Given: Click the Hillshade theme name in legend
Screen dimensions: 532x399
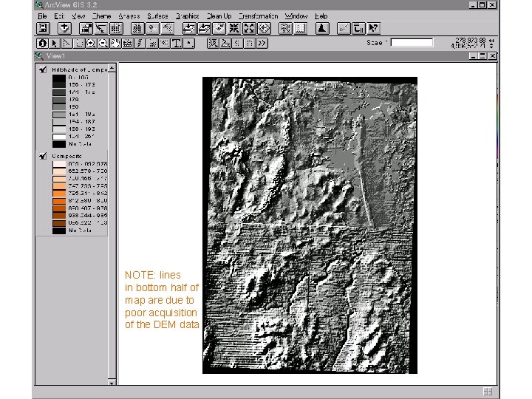Looking at the screenshot, I should (x=79, y=69).
